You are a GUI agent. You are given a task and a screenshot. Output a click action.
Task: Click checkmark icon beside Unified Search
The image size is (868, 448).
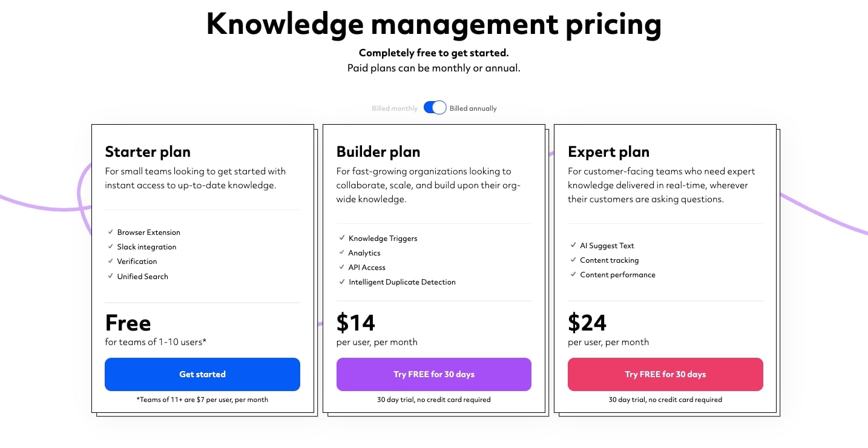tap(111, 276)
